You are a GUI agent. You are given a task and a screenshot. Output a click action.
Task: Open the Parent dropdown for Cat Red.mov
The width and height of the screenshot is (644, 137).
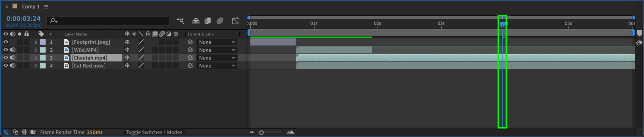[x=217, y=66]
